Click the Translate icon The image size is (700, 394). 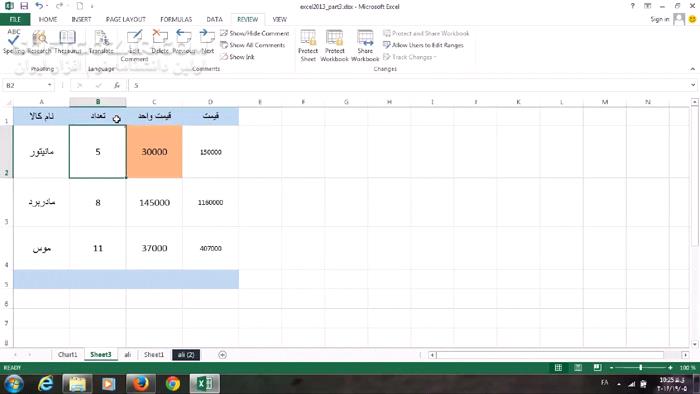101,41
